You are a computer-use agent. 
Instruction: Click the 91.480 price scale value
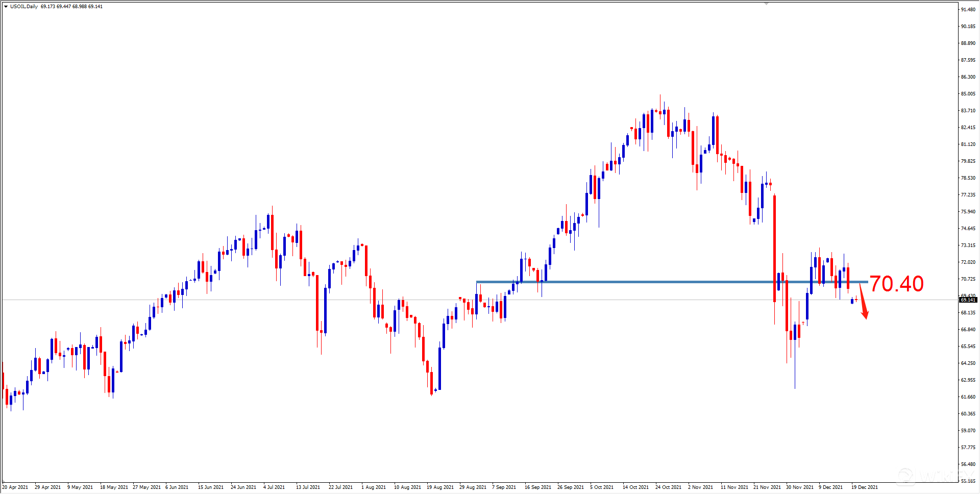[967, 8]
